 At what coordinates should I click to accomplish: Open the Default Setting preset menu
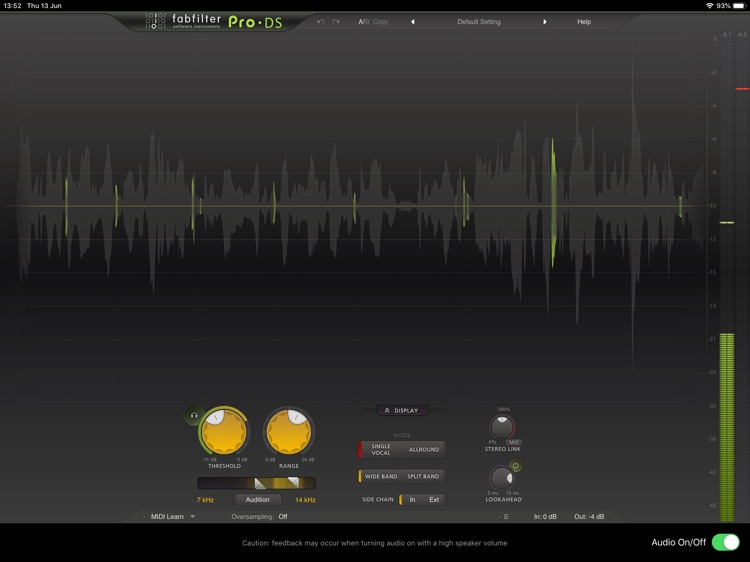[479, 22]
